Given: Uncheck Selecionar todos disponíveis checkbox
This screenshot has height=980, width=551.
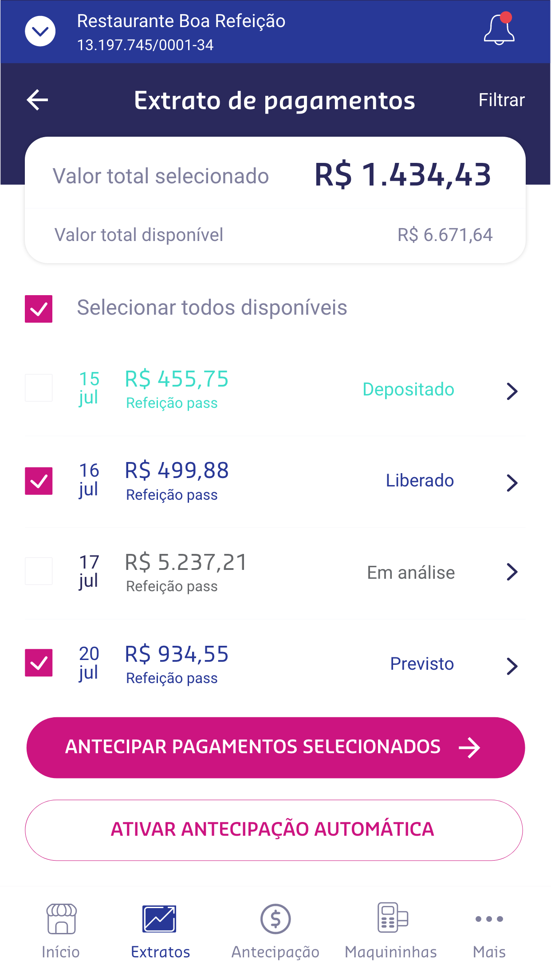Looking at the screenshot, I should pos(39,309).
